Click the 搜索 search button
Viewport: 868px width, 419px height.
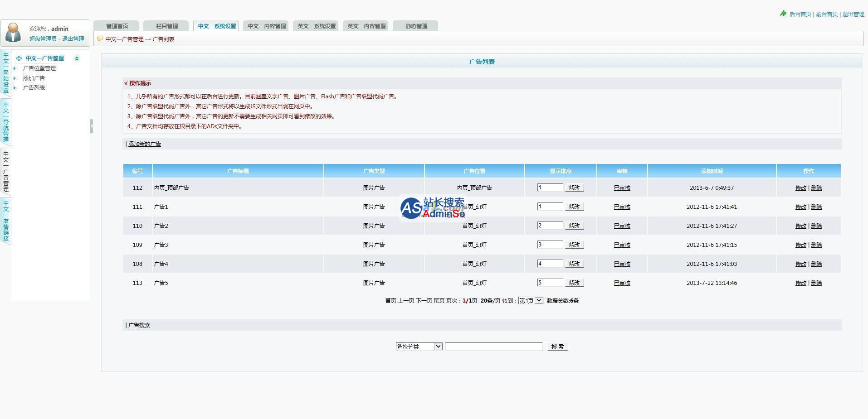558,347
